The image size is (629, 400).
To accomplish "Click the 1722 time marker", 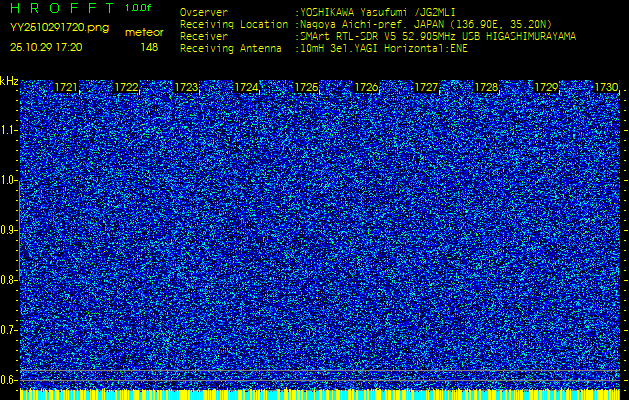I will pos(126,87).
